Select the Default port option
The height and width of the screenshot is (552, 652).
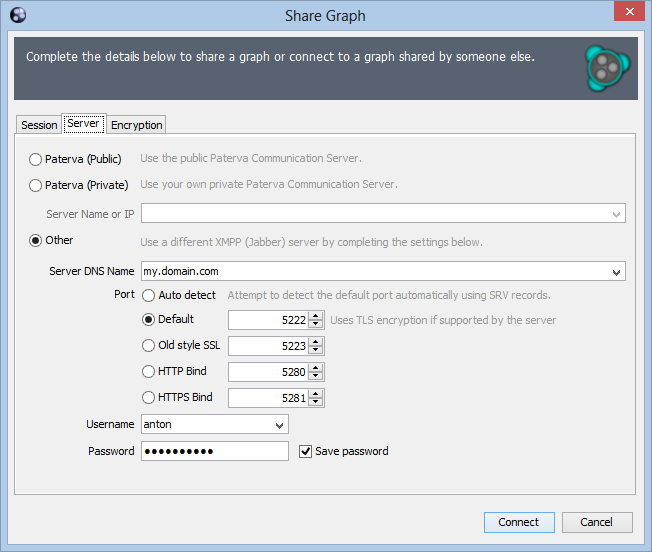click(x=168, y=319)
